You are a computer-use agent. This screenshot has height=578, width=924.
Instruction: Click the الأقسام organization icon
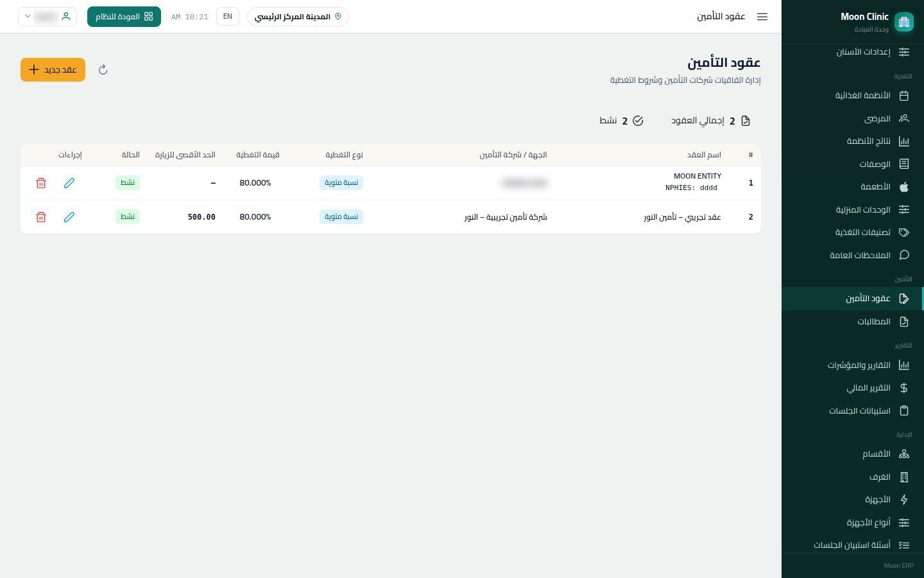click(x=904, y=454)
